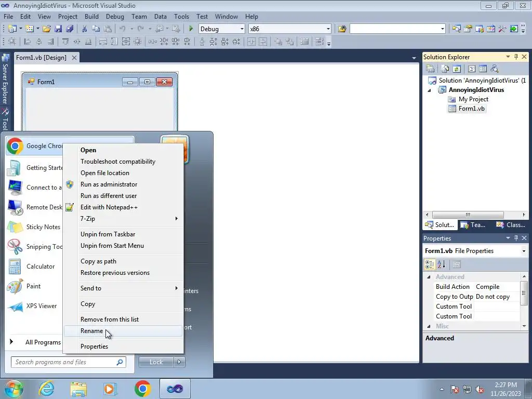Pin or unpin the Solution Explorer panel
Screen dimensions: 532x399
[x=516, y=57]
